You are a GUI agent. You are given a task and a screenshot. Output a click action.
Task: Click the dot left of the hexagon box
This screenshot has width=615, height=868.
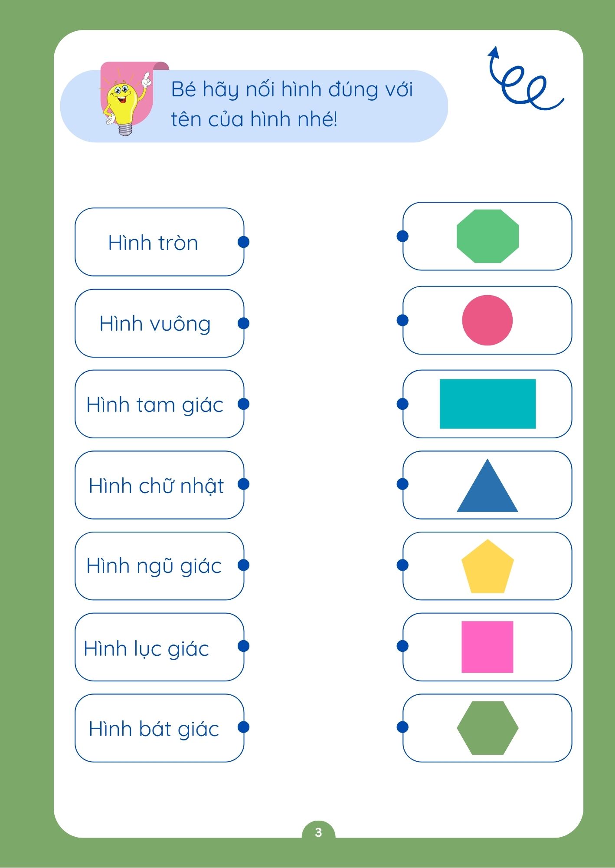tap(402, 727)
